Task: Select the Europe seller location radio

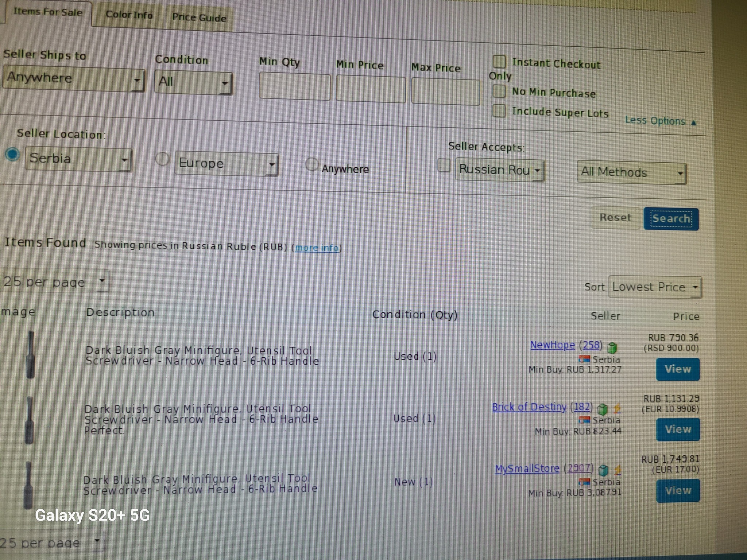Action: point(162,159)
